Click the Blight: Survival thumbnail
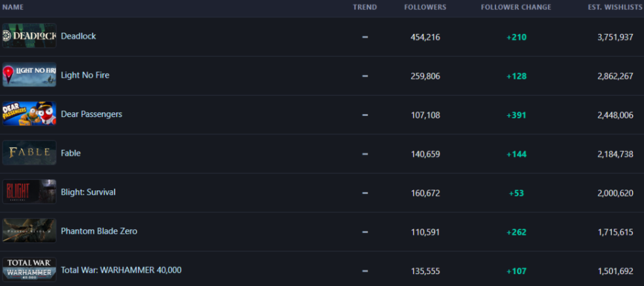644x286 pixels. coord(29,192)
